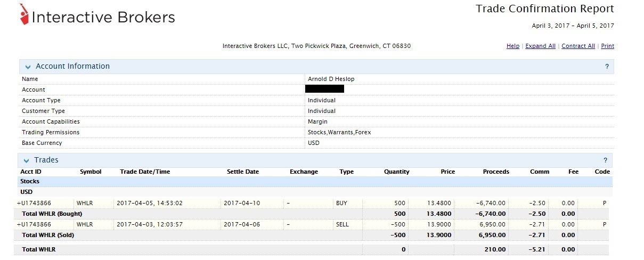Image resolution: width=644 pixels, height=260 pixels.
Task: Click the Trade Date/Time column header
Action: coord(145,172)
